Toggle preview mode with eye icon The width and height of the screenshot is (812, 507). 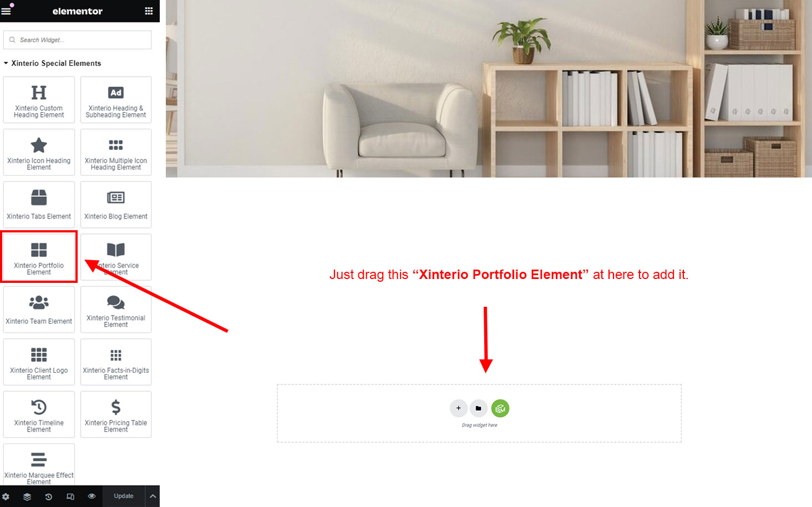92,496
